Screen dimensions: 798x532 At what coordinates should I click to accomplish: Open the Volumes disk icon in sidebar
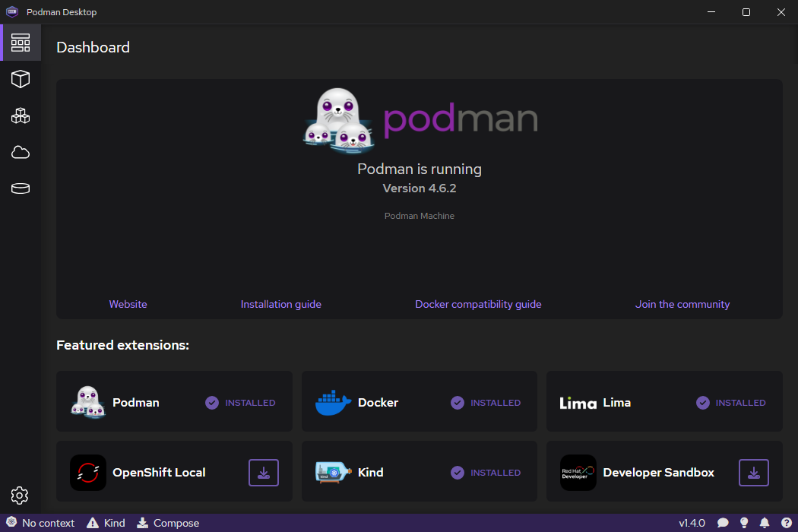21,188
